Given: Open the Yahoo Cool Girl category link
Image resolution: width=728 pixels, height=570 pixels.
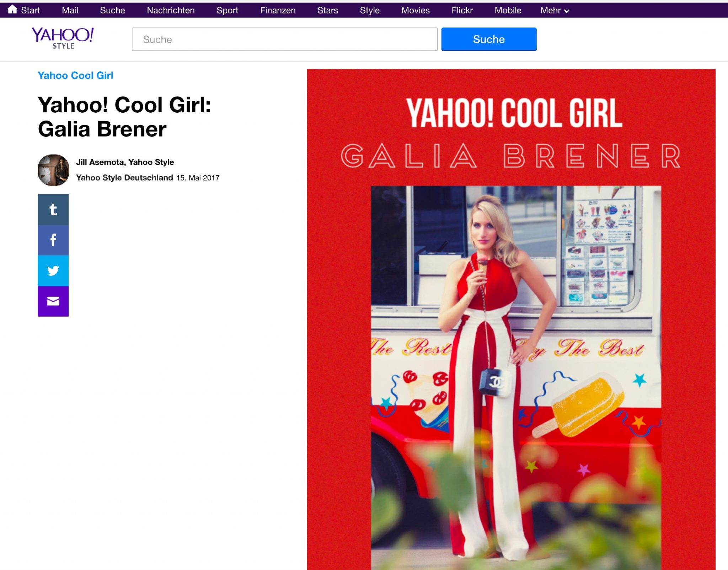Looking at the screenshot, I should click(75, 75).
